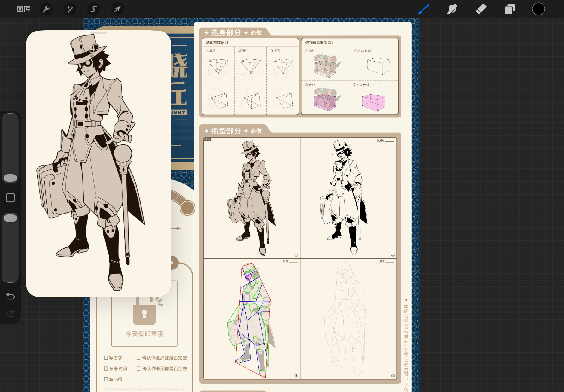Select the Brush tool
This screenshot has width=564, height=392.
tap(424, 9)
